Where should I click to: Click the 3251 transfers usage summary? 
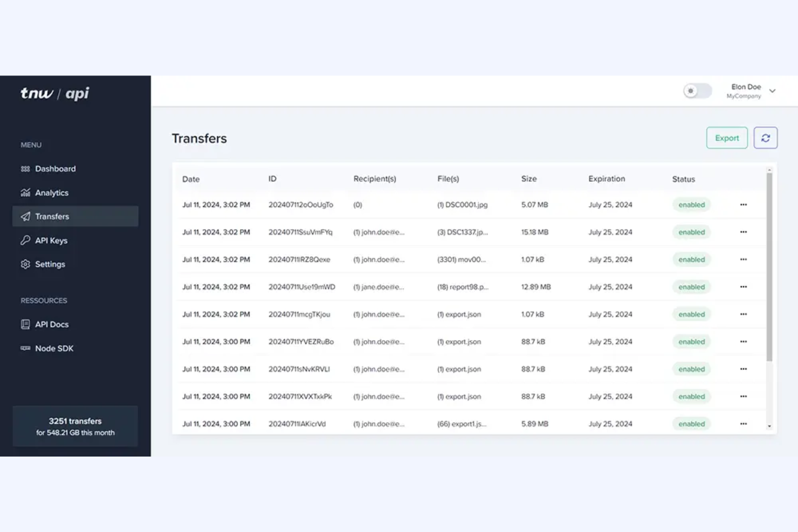point(75,426)
